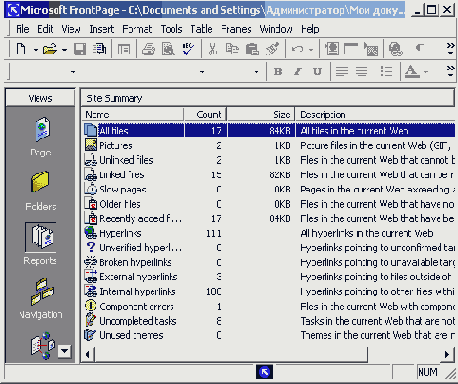Click the Font Color icon

coord(412,71)
